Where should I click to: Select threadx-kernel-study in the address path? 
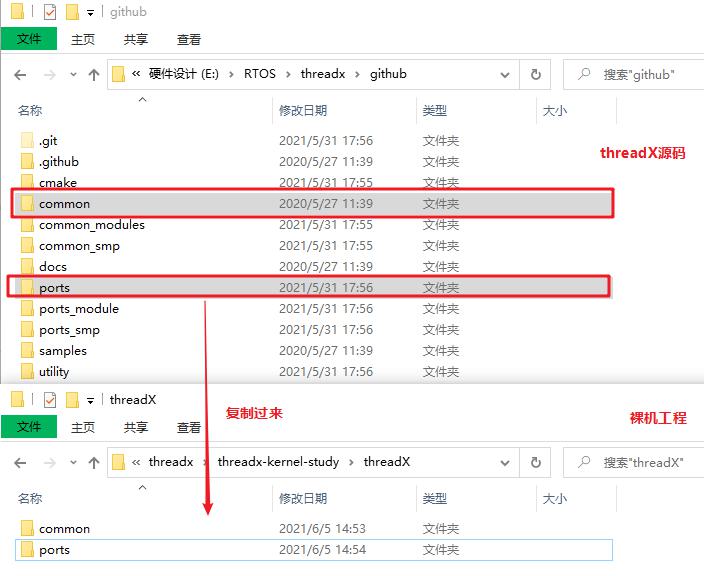point(278,462)
